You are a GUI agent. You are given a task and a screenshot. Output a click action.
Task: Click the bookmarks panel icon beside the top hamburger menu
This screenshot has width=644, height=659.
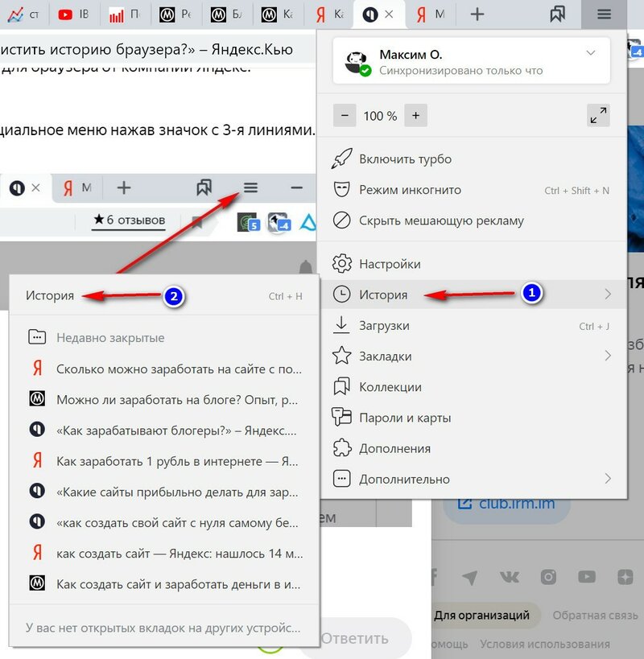coord(557,14)
